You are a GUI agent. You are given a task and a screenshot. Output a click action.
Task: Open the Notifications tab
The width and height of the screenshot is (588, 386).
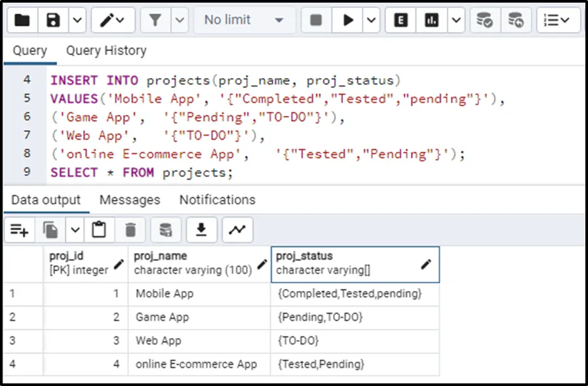[217, 200]
